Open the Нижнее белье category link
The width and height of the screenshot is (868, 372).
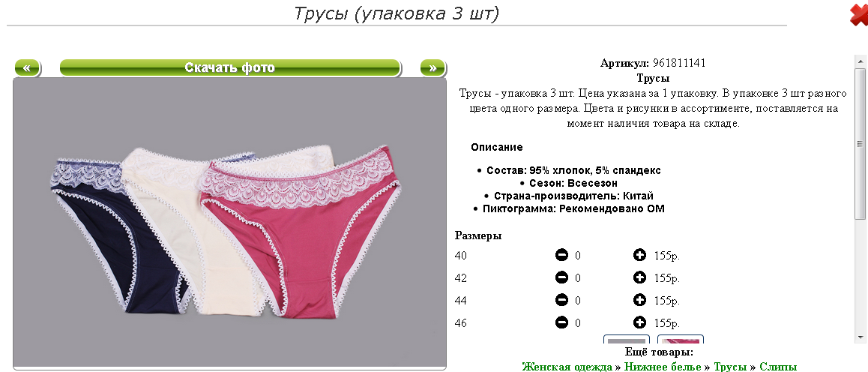pos(663,367)
